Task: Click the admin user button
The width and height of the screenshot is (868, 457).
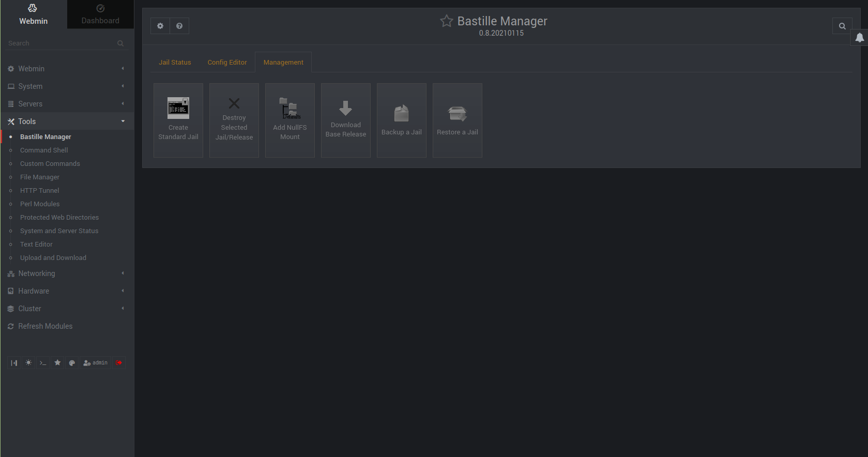Action: tap(96, 363)
